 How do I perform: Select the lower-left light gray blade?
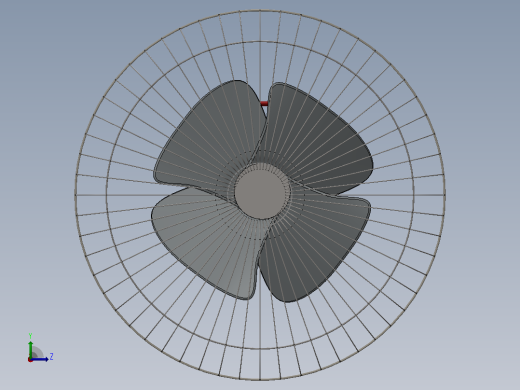207,243
